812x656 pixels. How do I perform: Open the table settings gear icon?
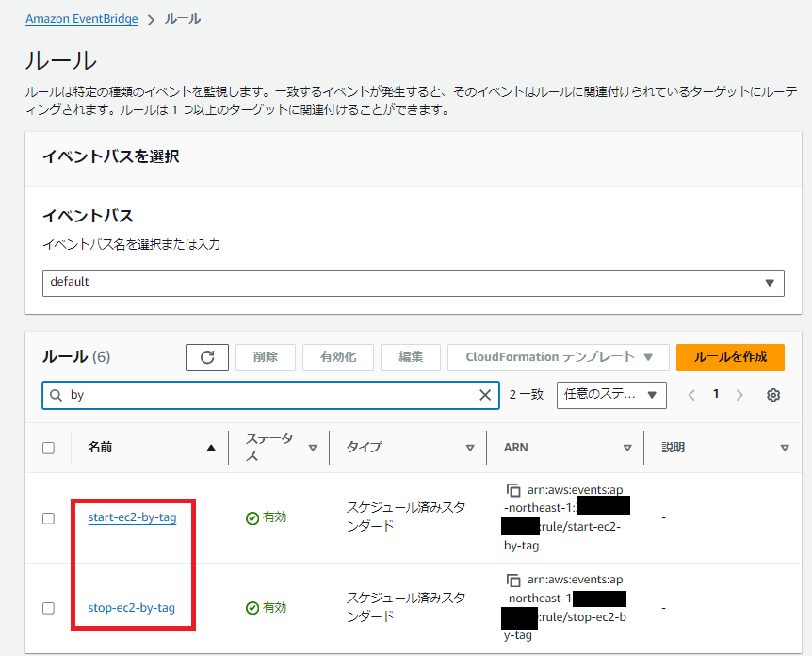773,395
